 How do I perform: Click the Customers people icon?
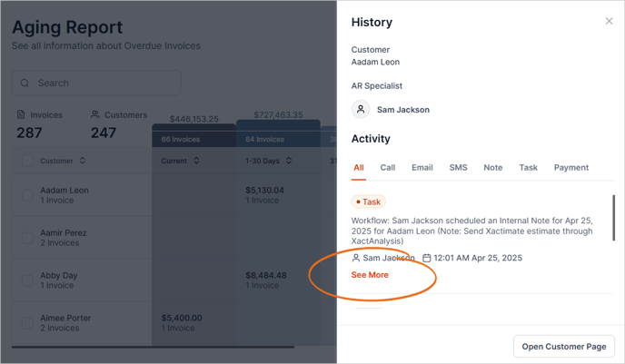click(95, 115)
